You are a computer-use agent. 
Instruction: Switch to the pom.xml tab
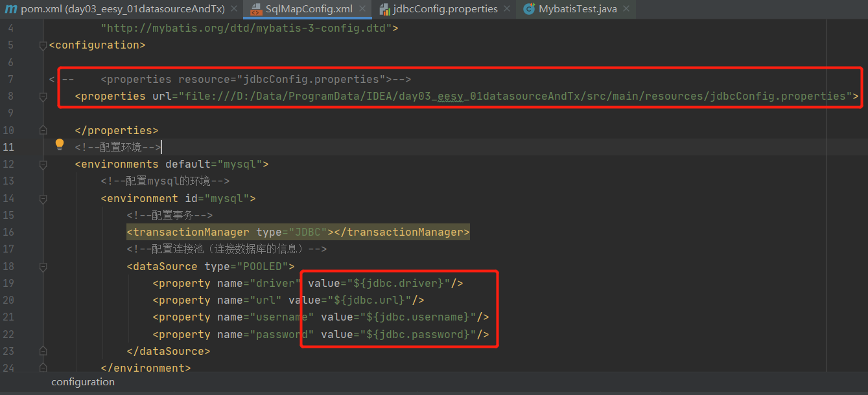click(121, 9)
